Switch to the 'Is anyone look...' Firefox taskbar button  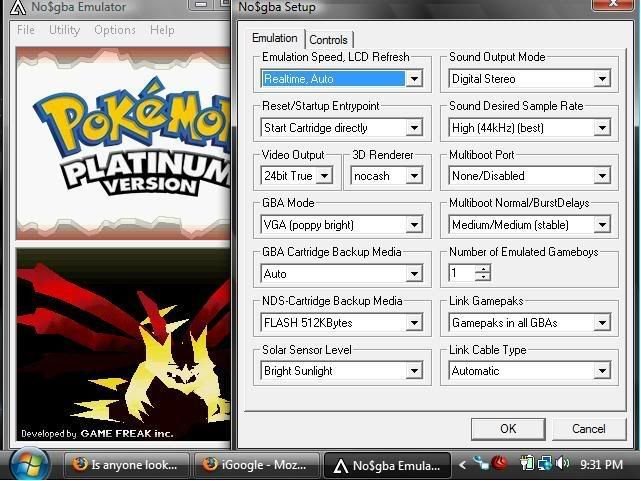tap(126, 465)
